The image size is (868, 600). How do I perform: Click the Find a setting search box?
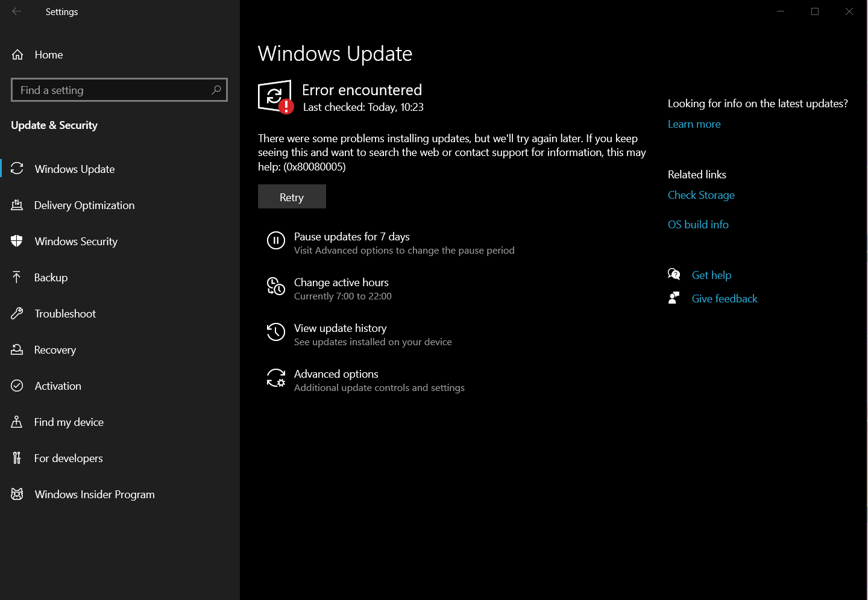[x=119, y=90]
